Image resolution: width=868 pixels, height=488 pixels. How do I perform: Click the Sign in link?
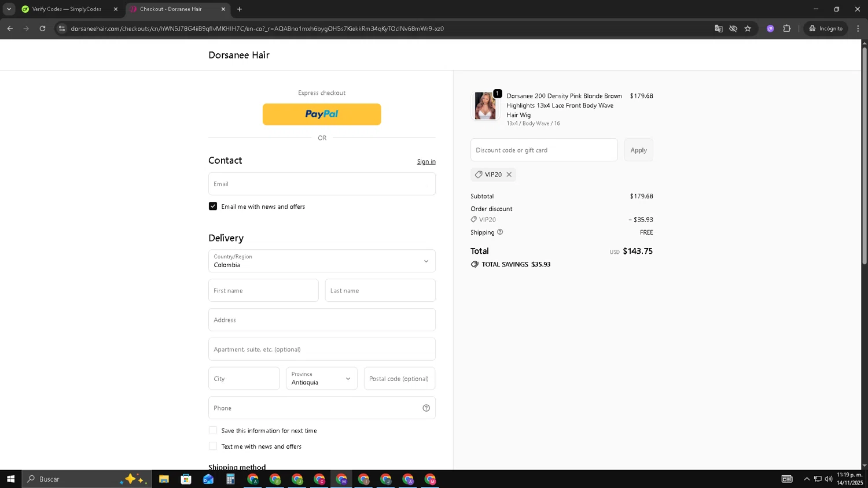pos(426,162)
